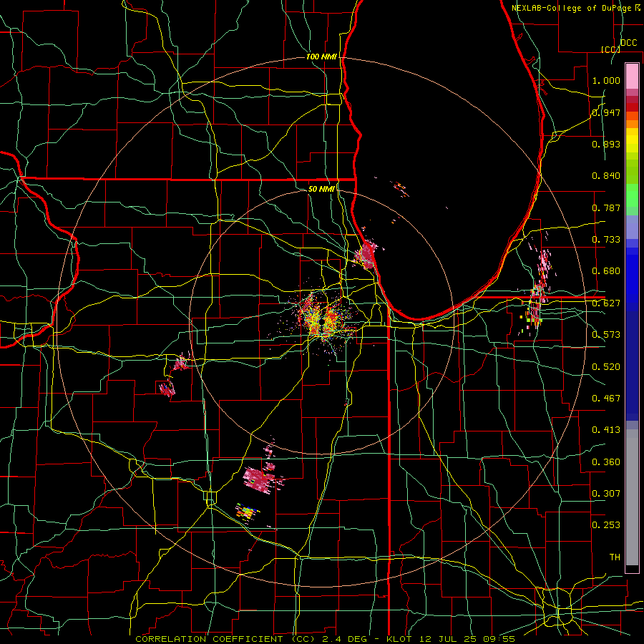The width and height of the screenshot is (644, 644).
Task: Click the large magenta echo patch south of 50 NMI ring
Action: point(260,479)
